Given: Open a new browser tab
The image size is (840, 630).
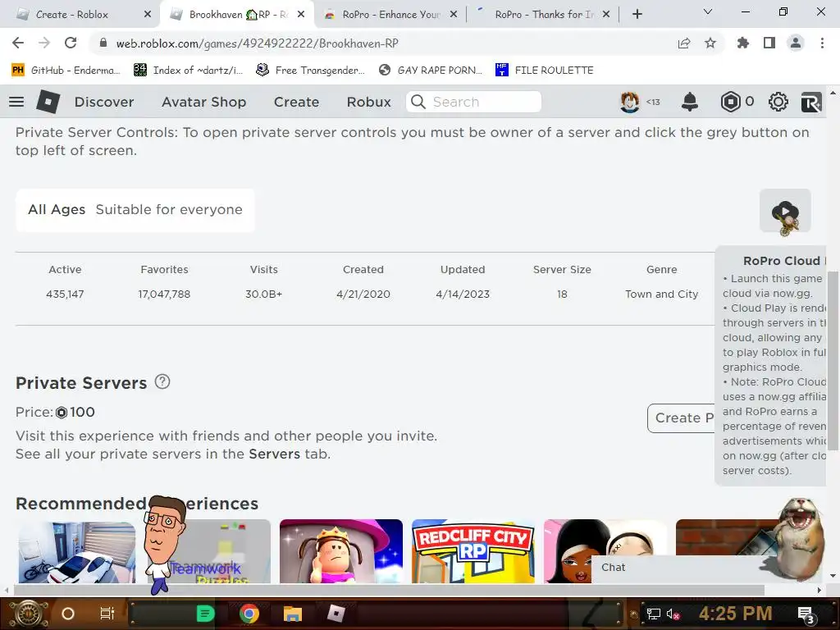Looking at the screenshot, I should [x=637, y=15].
